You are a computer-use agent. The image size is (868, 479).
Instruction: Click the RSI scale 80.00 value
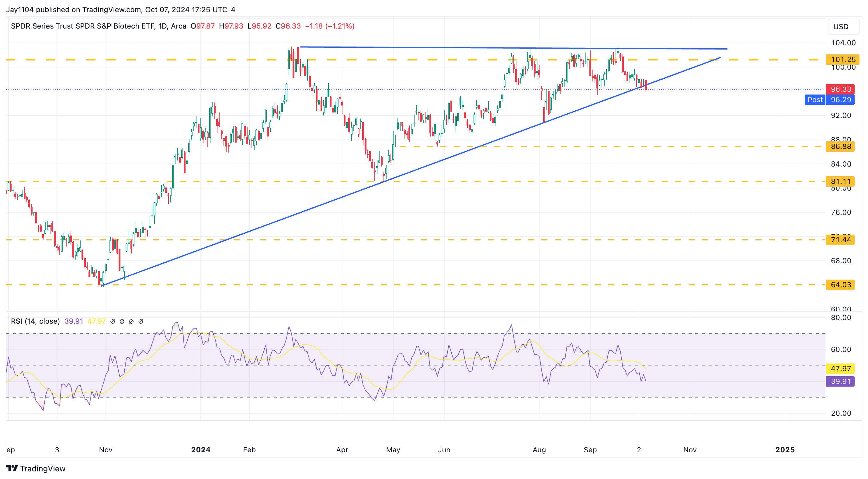click(841, 318)
